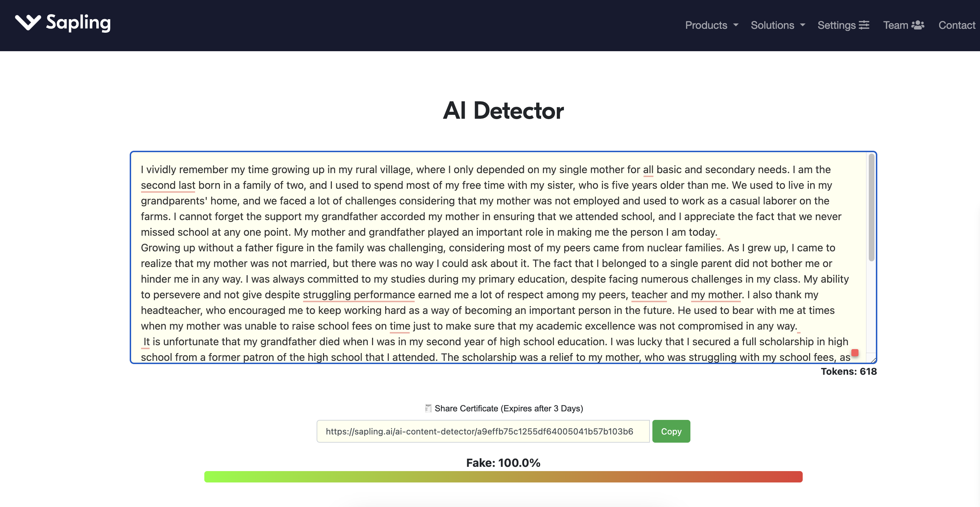Click the Fake score gradient bar
Image resolution: width=980 pixels, height=507 pixels.
503,476
